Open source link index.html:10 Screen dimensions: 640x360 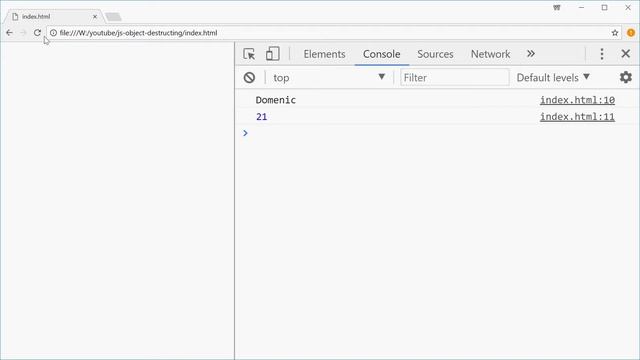(x=577, y=100)
